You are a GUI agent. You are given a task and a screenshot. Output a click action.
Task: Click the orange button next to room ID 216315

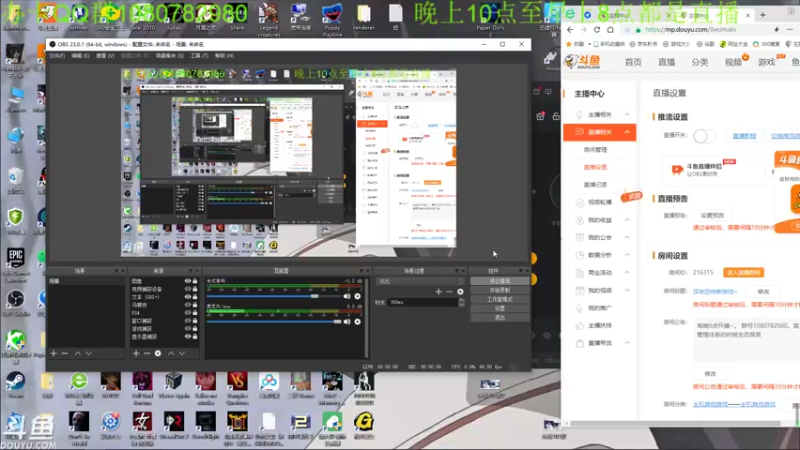click(x=743, y=272)
